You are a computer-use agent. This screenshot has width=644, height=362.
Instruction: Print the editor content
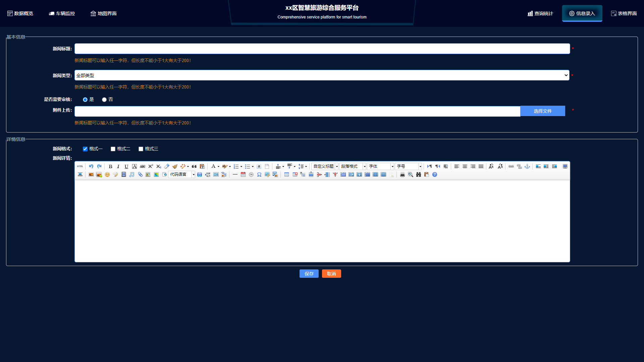402,174
